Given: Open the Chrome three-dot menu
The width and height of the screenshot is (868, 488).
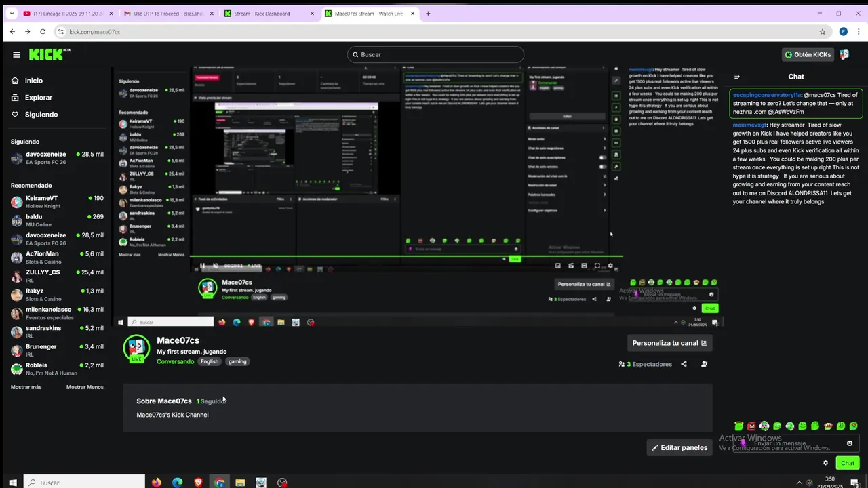Looking at the screenshot, I should [859, 32].
